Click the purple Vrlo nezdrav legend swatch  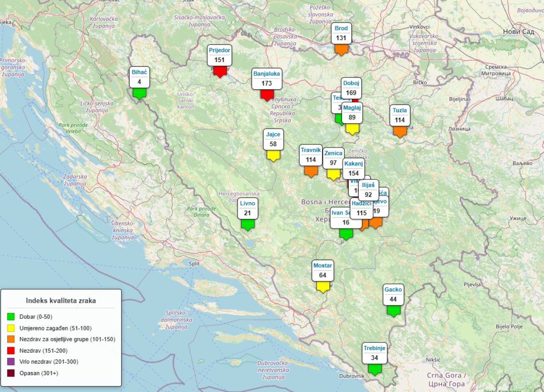(x=11, y=362)
